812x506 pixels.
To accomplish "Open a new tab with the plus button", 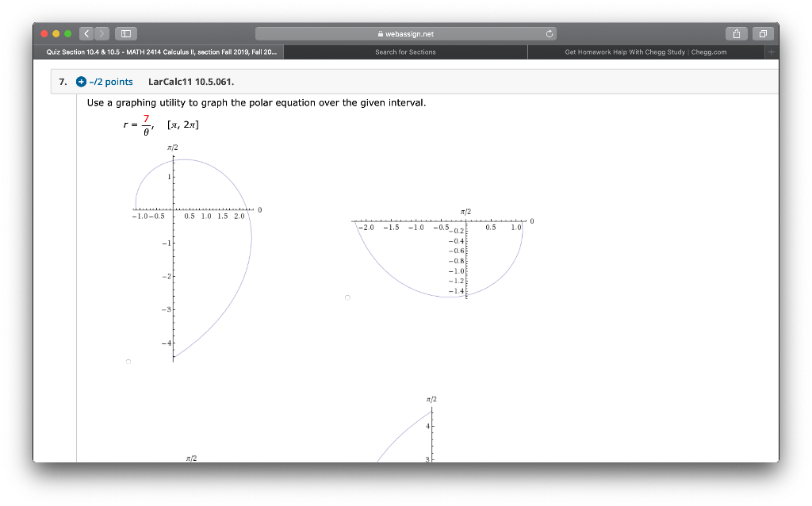I will (770, 52).
